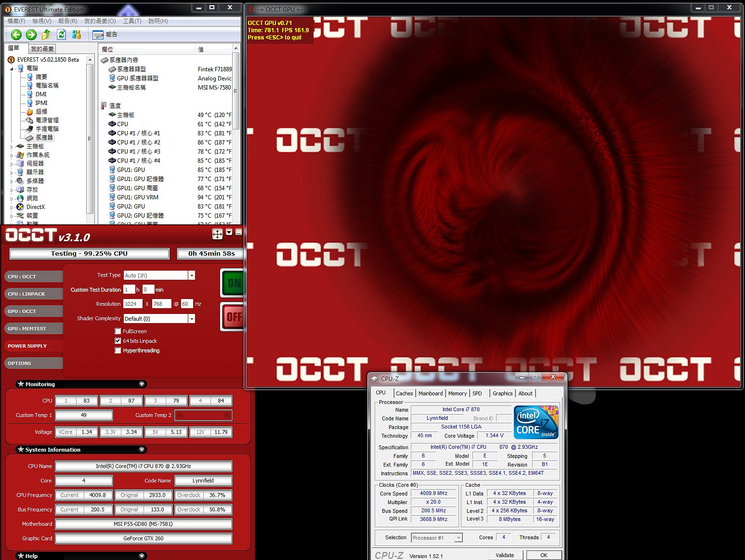Screen dimensions: 745x560
Task: Click the folder-up icon in EVEREST toolbar
Action: pos(46,35)
